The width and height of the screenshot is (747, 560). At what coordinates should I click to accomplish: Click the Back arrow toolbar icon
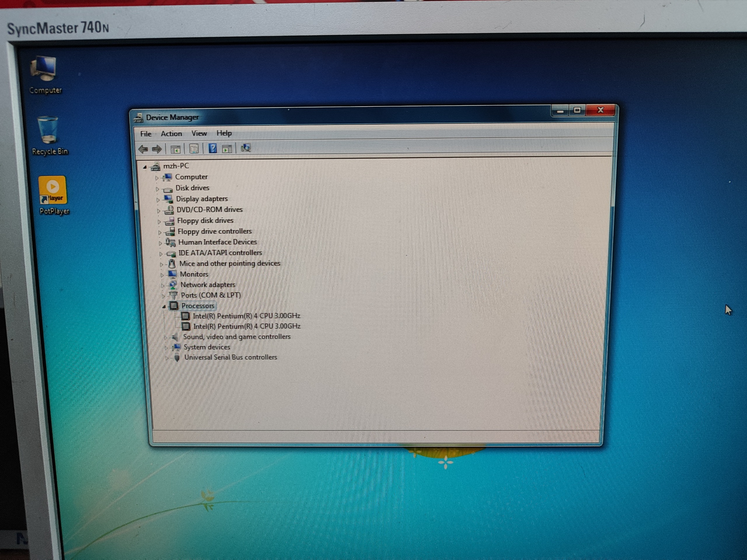(143, 149)
